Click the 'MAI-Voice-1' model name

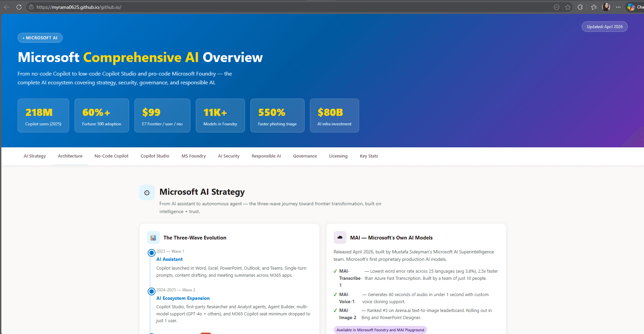pyautogui.click(x=347, y=298)
